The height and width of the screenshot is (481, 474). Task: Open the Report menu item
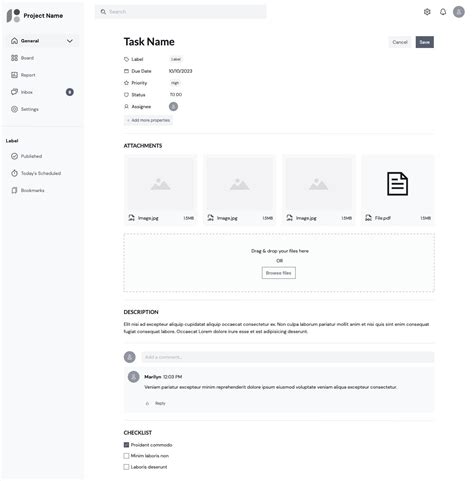pos(42,75)
